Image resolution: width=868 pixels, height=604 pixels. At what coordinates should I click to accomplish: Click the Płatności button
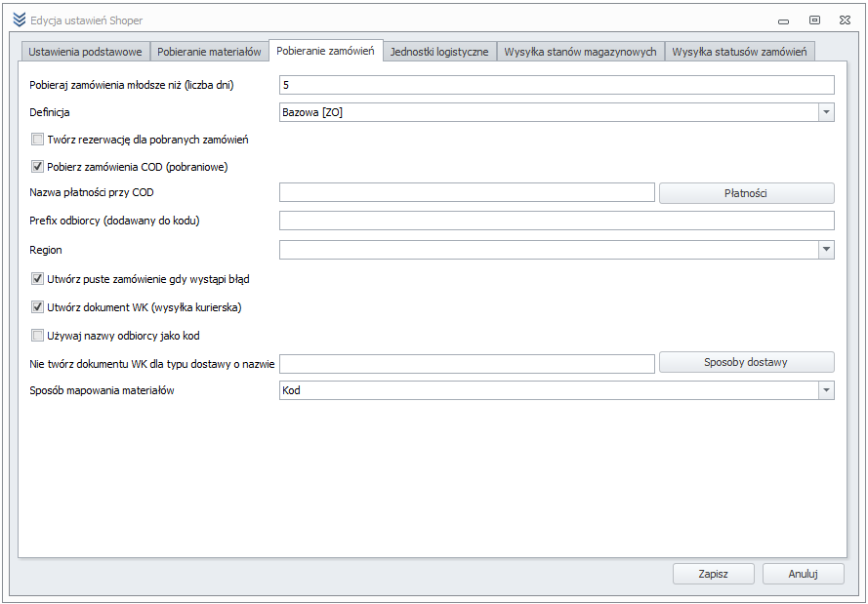pos(746,193)
